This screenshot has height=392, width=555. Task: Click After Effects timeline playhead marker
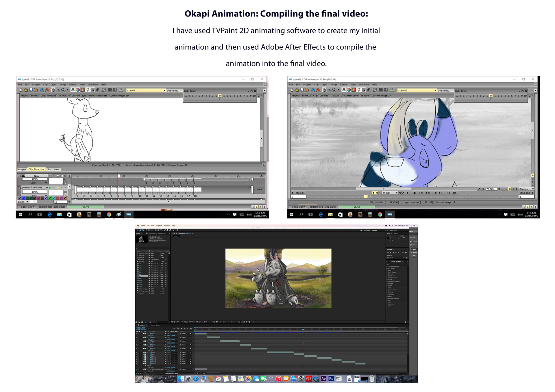pyautogui.click(x=303, y=329)
